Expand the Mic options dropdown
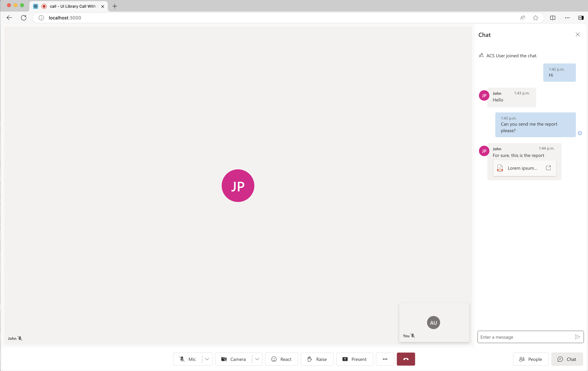The height and width of the screenshot is (371, 588). coord(207,359)
